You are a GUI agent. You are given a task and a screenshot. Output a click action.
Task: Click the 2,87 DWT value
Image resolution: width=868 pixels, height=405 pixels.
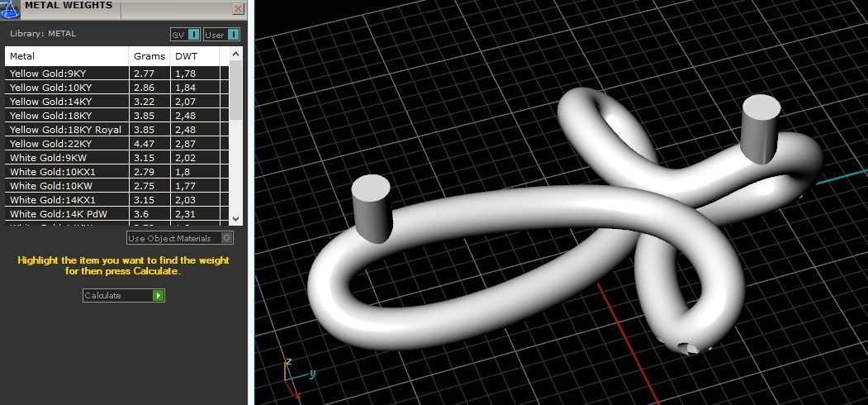[186, 144]
